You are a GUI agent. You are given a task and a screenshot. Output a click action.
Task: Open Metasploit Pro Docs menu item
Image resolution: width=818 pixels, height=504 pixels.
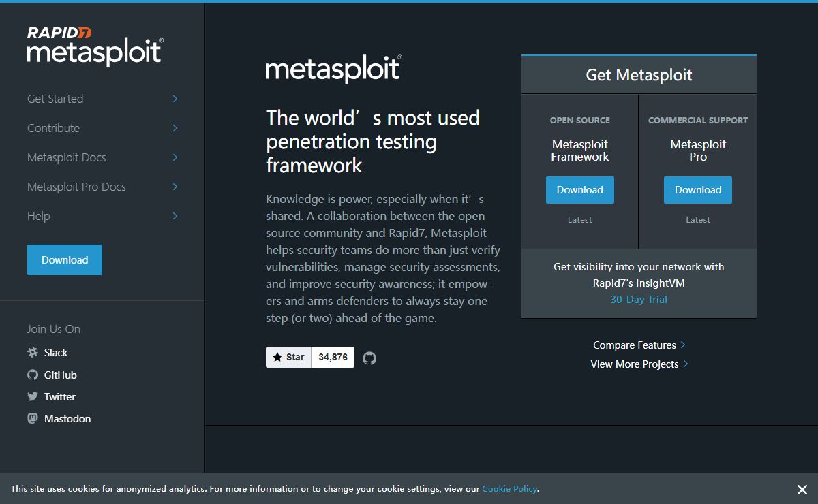tap(76, 187)
